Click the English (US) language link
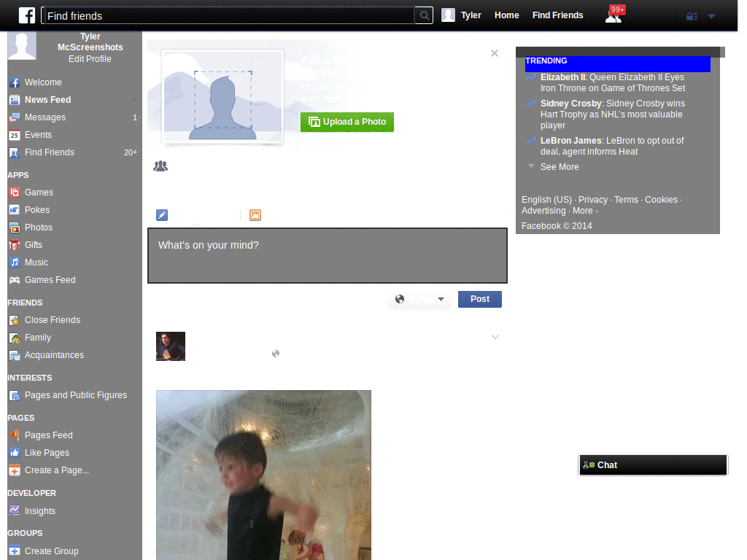Viewport: 747px width, 560px height. pyautogui.click(x=546, y=200)
